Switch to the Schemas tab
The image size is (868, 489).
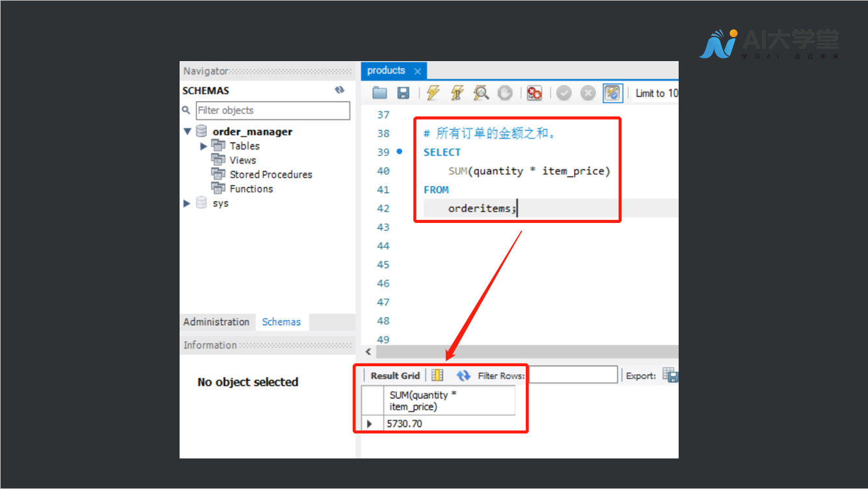coord(282,322)
